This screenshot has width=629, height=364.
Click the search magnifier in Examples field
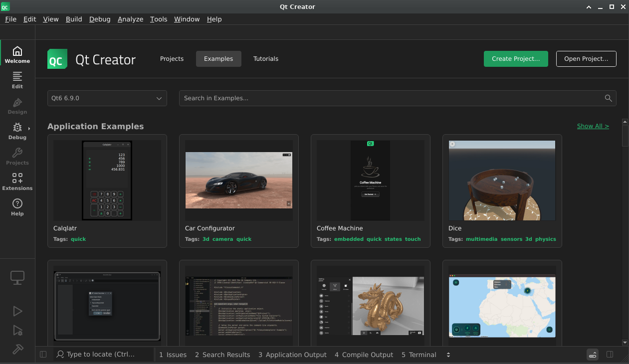tap(608, 98)
